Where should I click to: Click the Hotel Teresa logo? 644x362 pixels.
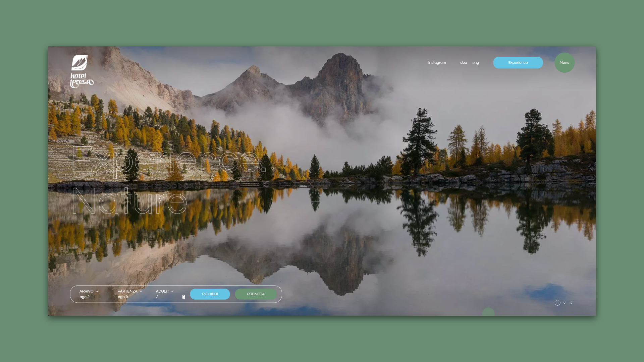(x=82, y=71)
